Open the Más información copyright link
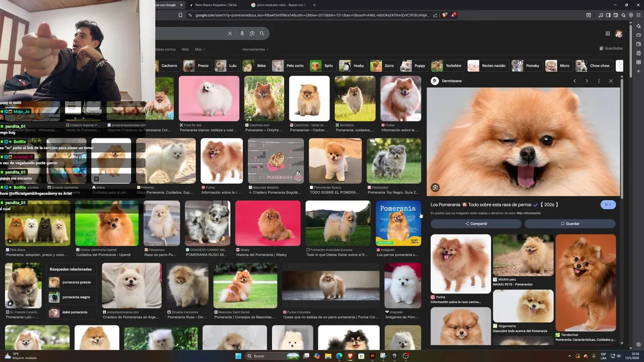 [x=529, y=213]
